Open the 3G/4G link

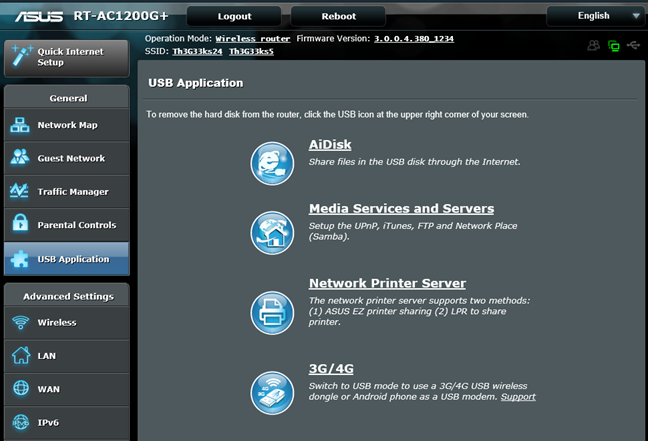pos(331,369)
